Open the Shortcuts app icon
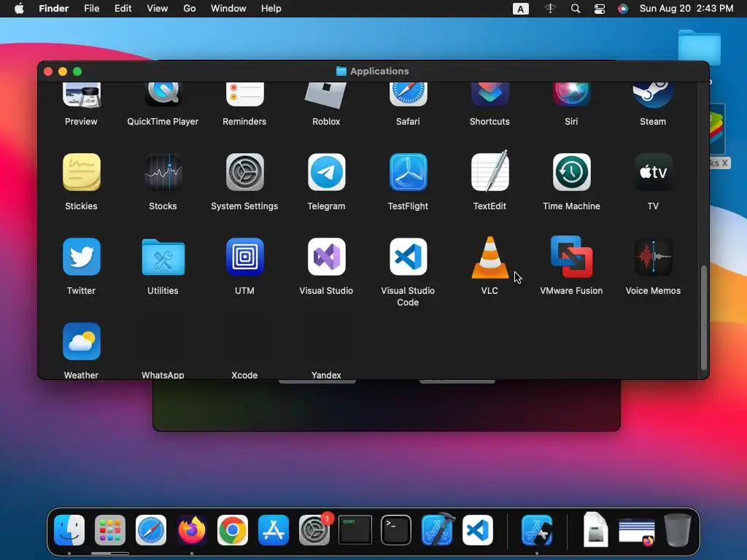The height and width of the screenshot is (560, 747). (489, 94)
